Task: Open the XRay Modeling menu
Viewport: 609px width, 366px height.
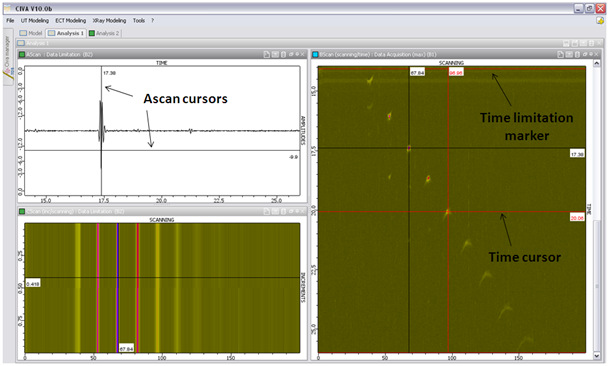Action: pyautogui.click(x=109, y=21)
